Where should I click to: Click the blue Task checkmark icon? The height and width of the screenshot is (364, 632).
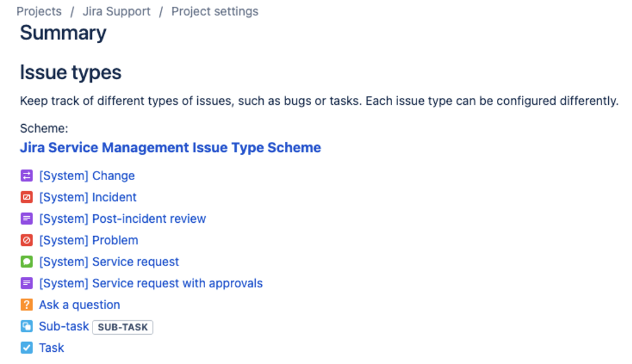(x=26, y=348)
